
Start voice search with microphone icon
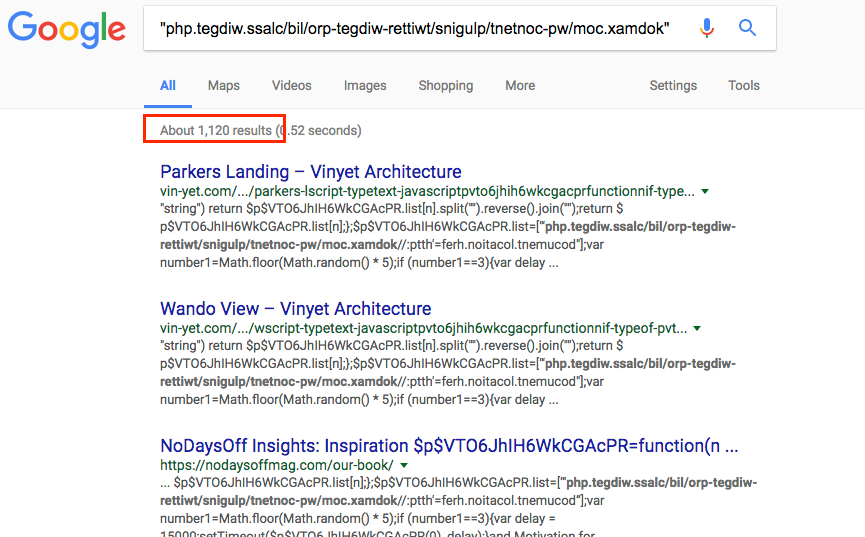pos(707,28)
